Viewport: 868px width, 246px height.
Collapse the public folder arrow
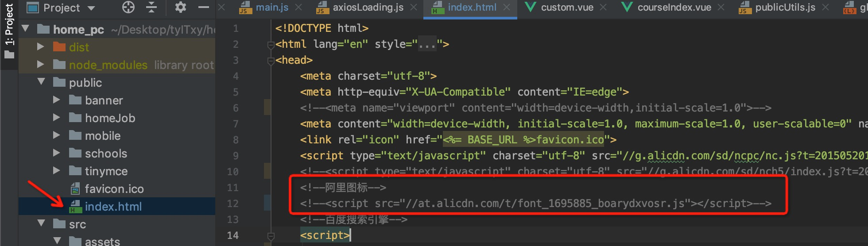tap(41, 82)
